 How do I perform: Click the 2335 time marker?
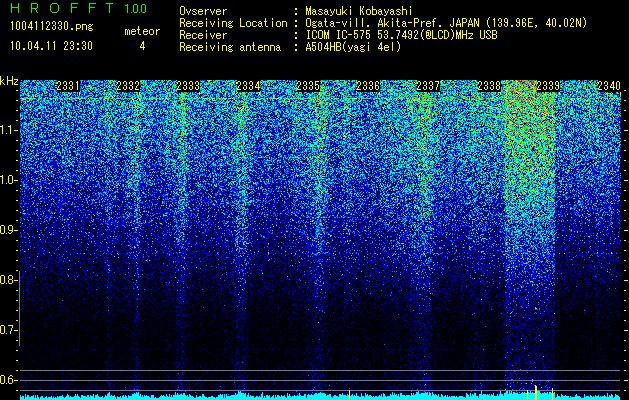coord(308,86)
